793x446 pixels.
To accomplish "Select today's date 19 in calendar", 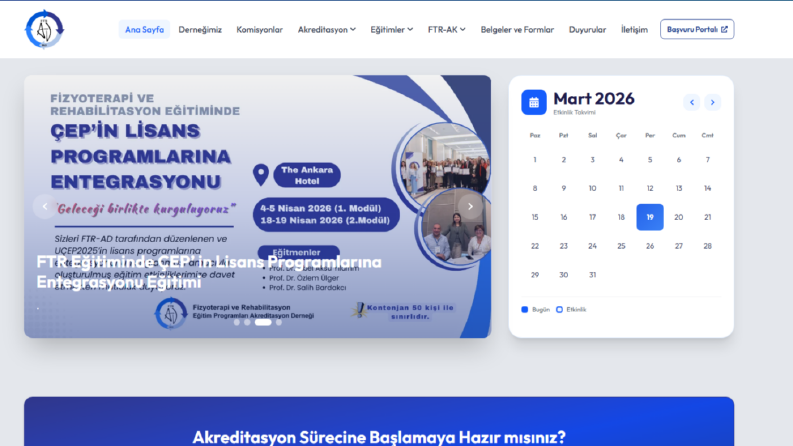I will pyautogui.click(x=650, y=217).
